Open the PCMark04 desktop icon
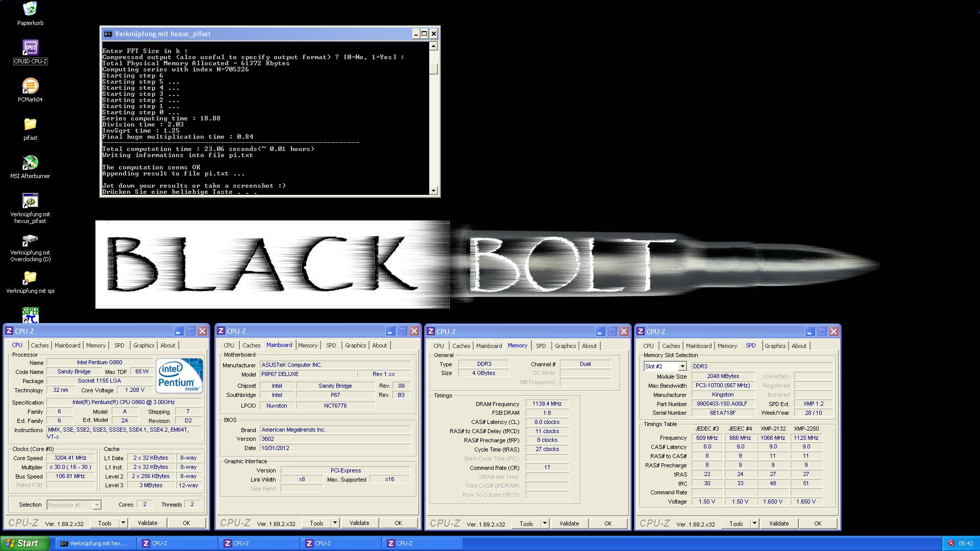 pyautogui.click(x=30, y=86)
